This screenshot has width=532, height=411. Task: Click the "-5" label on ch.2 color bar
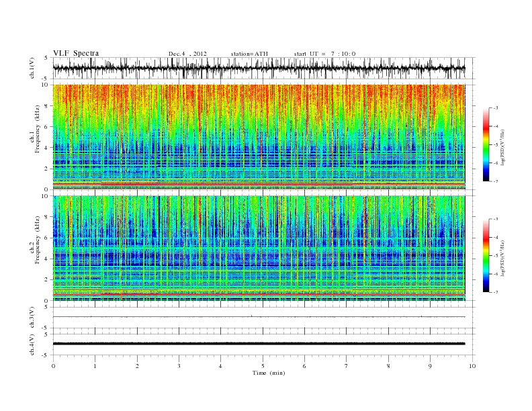496,255
